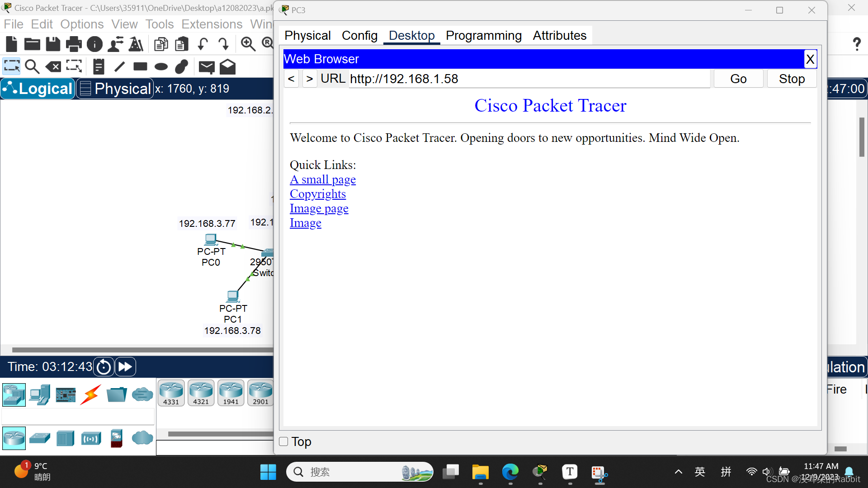Choose the Add Complex PDU open envelope
868x488 pixels.
coord(227,67)
